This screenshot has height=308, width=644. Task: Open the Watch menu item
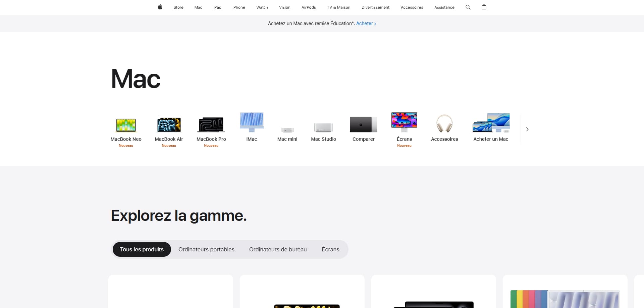(262, 7)
